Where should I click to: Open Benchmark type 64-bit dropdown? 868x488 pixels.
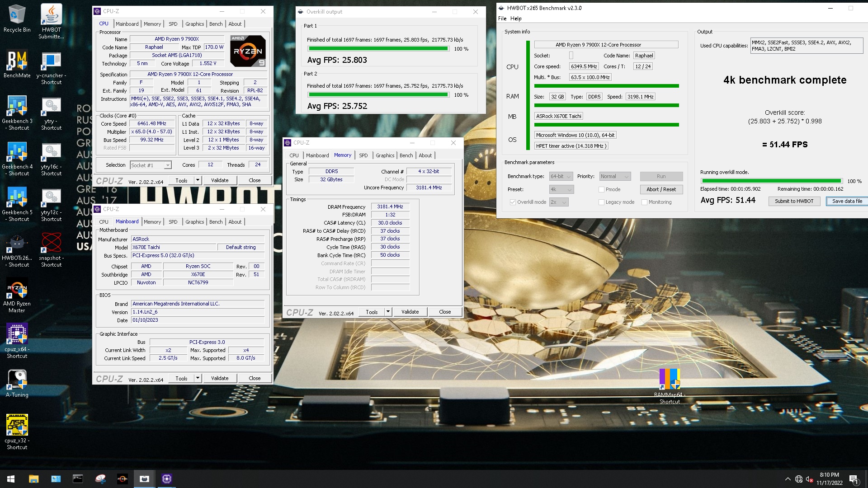(561, 176)
